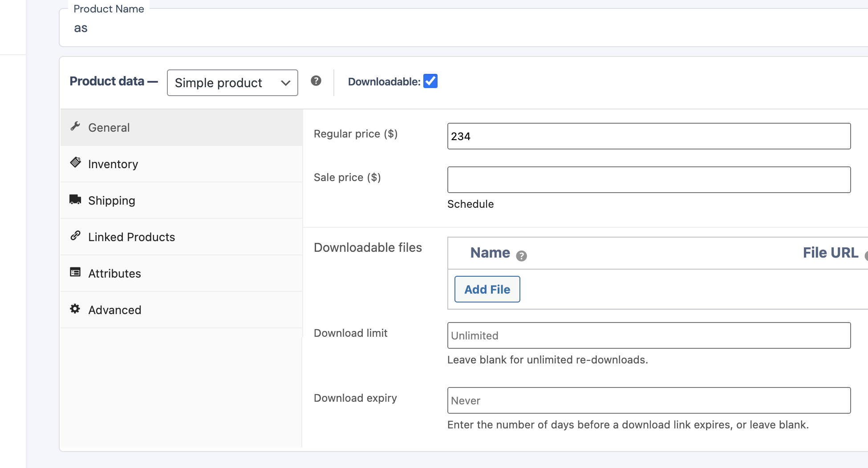868x468 pixels.
Task: Click the product type help icon
Action: point(316,81)
